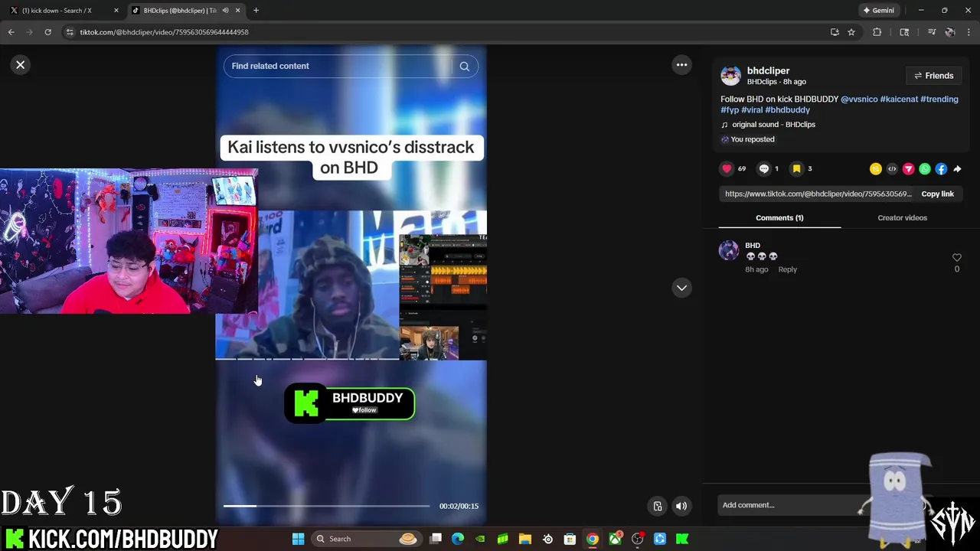Open original sound - BHDclips link
The image size is (980, 551).
tap(773, 125)
